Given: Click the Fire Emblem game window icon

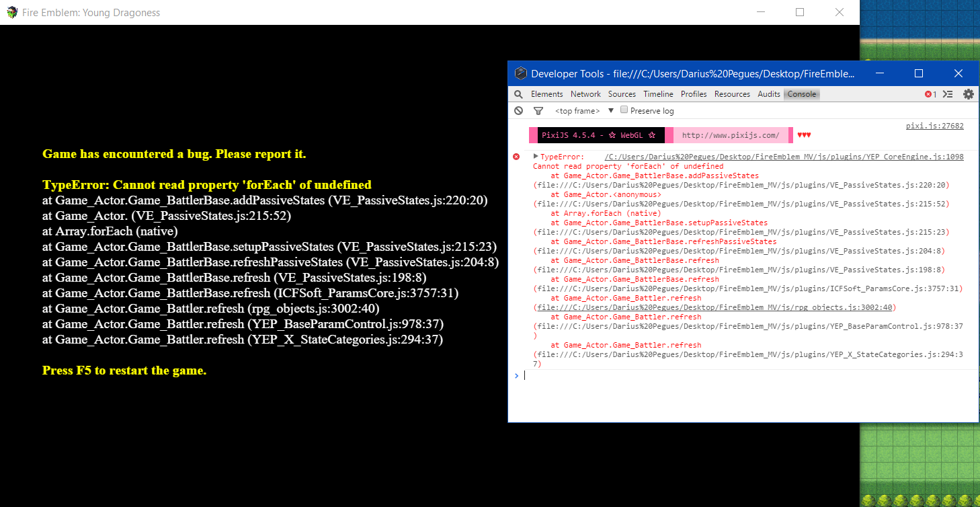Looking at the screenshot, I should tap(12, 12).
